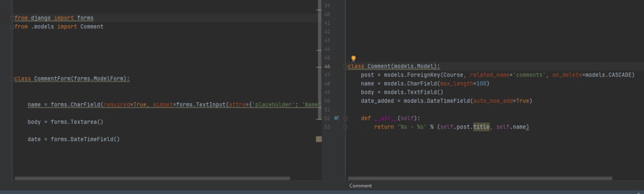Image resolution: width=644 pixels, height=194 pixels.
Task: Click the right editor's horizontal scrollbar
Action: coord(480,178)
